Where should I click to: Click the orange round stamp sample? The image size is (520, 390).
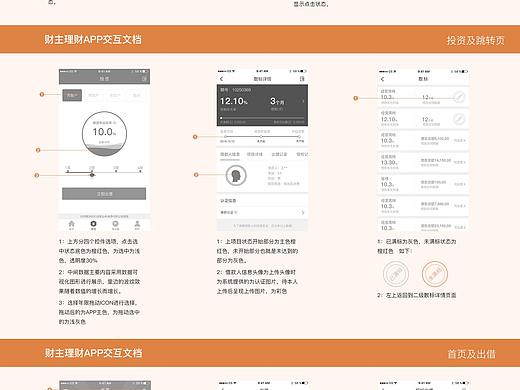click(435, 274)
